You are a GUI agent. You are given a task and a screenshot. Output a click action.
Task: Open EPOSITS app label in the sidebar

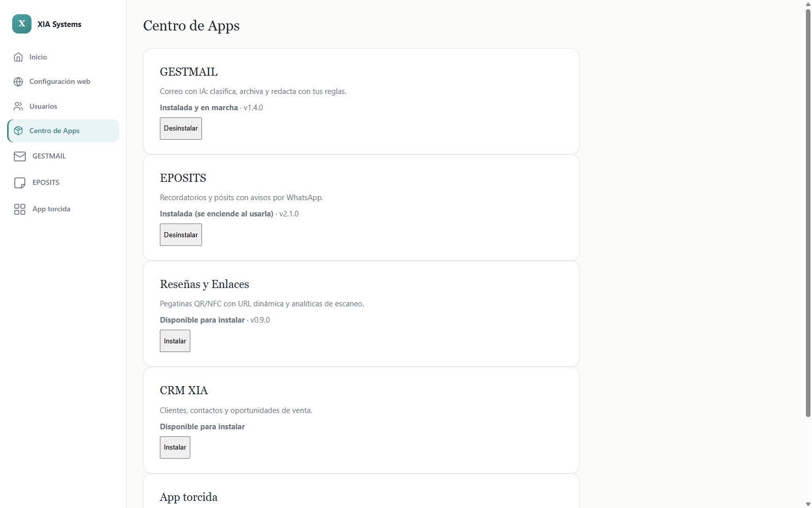tap(46, 183)
